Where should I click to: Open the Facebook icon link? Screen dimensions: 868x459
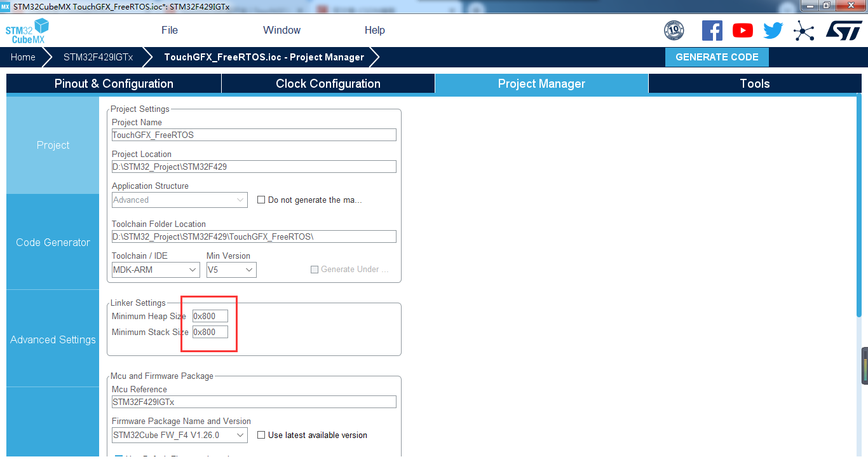click(x=712, y=31)
